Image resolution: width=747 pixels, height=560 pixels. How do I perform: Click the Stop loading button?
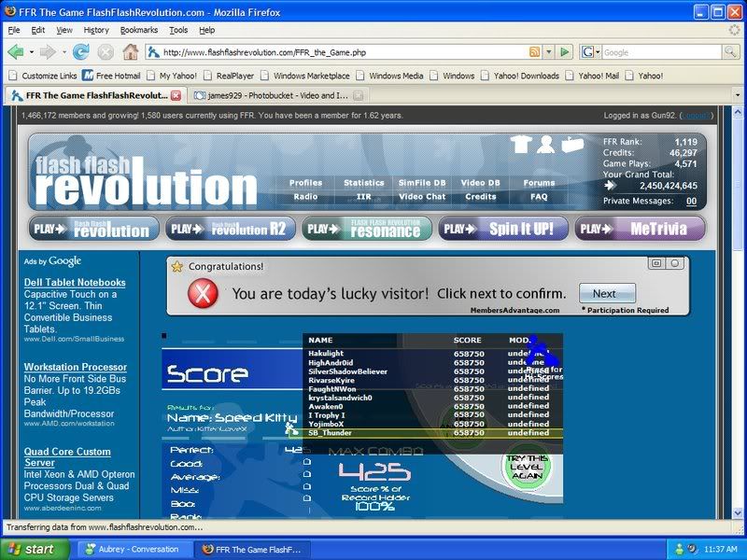coord(106,52)
